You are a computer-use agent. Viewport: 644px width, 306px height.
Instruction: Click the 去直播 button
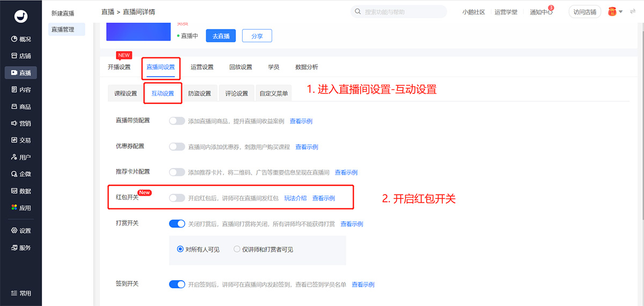click(x=221, y=36)
